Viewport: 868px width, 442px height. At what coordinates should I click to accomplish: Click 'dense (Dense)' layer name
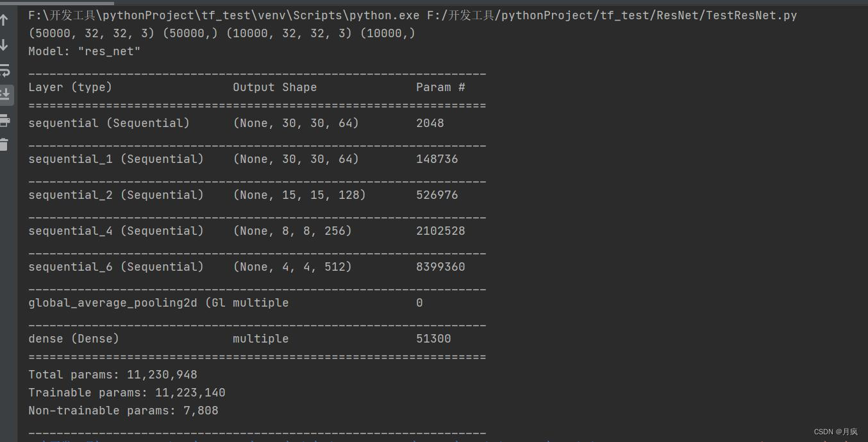coord(74,339)
